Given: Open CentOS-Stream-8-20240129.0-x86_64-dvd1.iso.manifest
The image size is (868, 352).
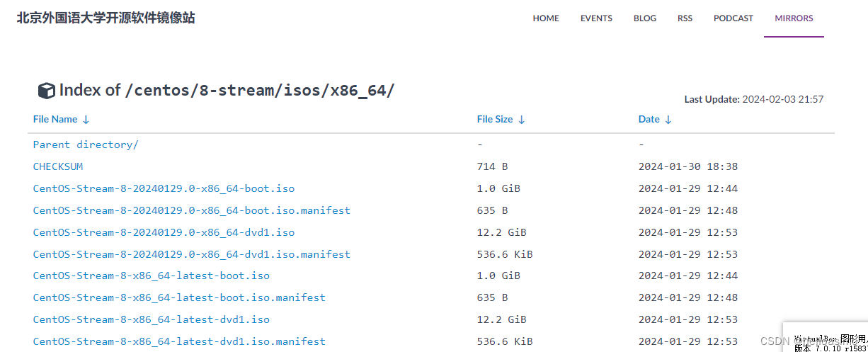Looking at the screenshot, I should point(191,254).
